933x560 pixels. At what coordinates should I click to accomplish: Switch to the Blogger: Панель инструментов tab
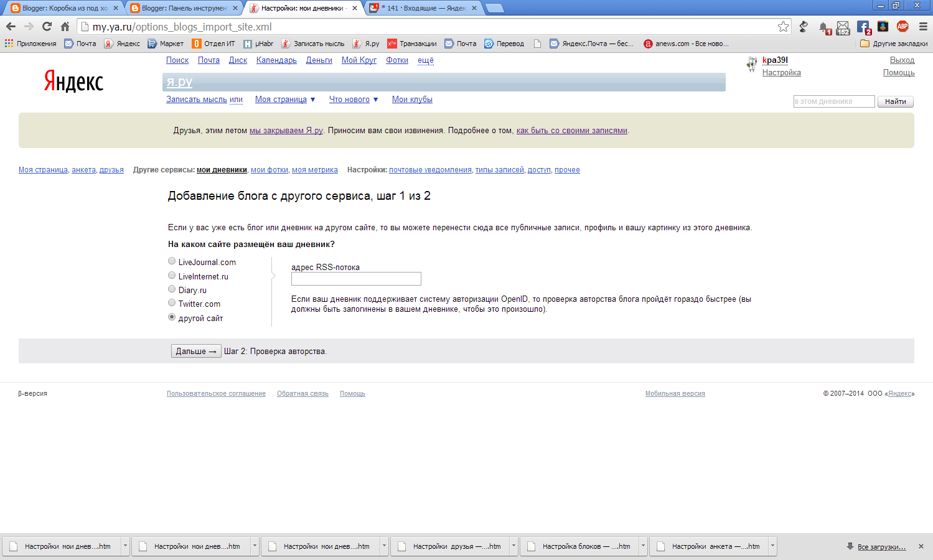click(184, 8)
